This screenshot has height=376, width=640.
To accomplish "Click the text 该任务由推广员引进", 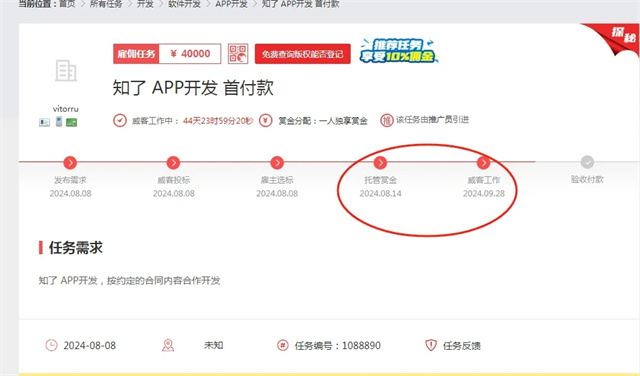I will (x=432, y=120).
